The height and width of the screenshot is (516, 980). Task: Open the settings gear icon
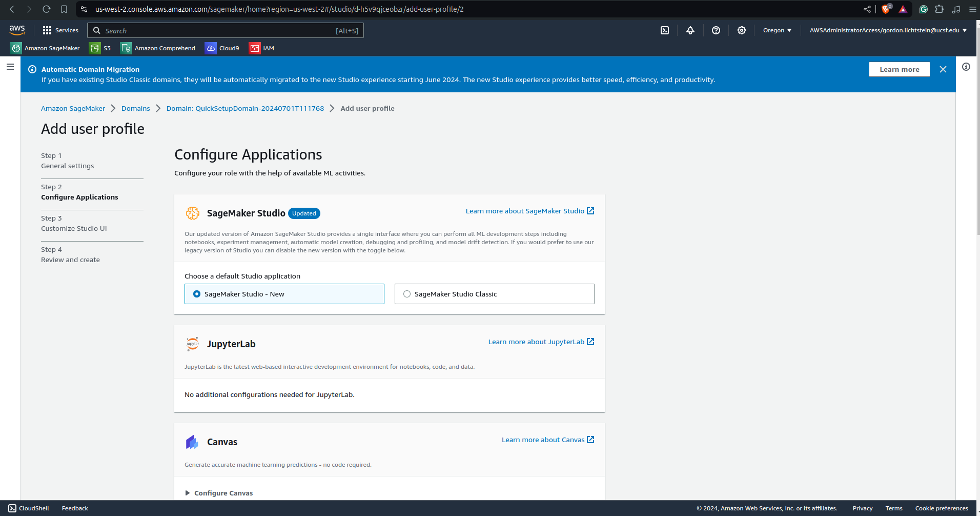click(742, 30)
